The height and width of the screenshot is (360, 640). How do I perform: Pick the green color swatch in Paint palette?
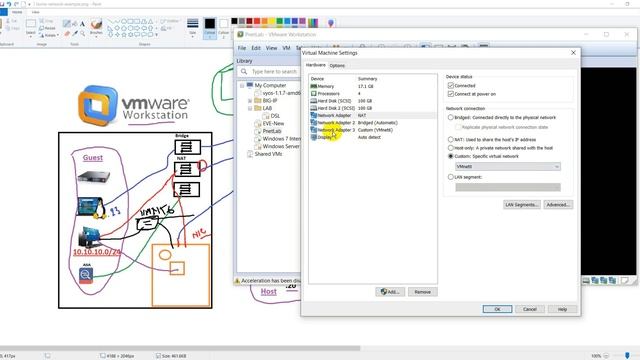click(280, 21)
